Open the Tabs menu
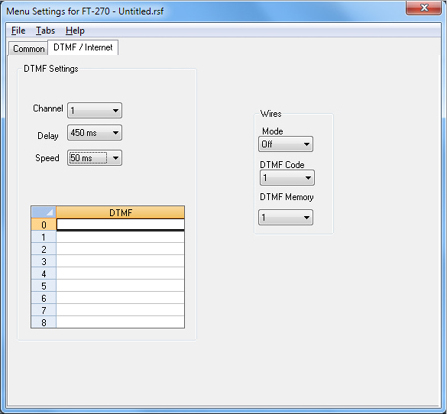447x414 pixels. (x=45, y=31)
